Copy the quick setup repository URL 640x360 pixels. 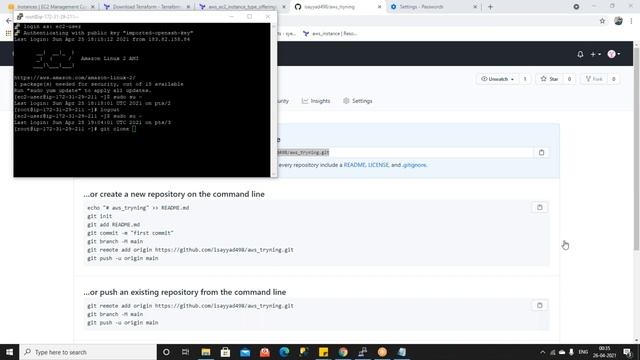click(x=541, y=152)
